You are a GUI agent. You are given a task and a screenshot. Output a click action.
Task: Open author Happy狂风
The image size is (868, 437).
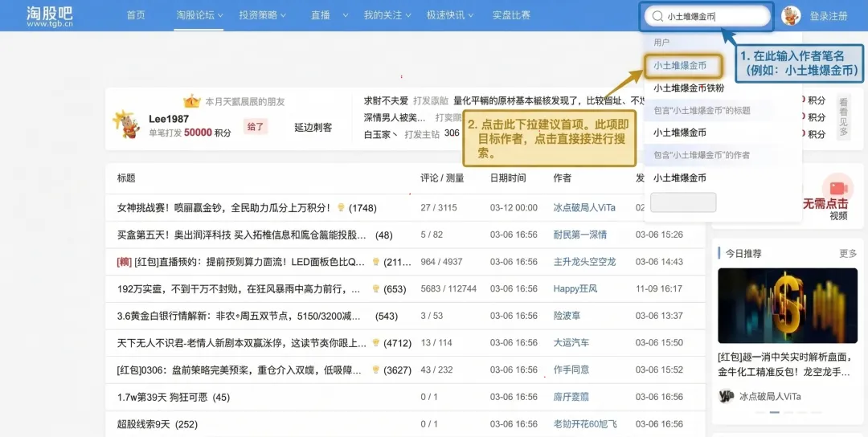(575, 288)
